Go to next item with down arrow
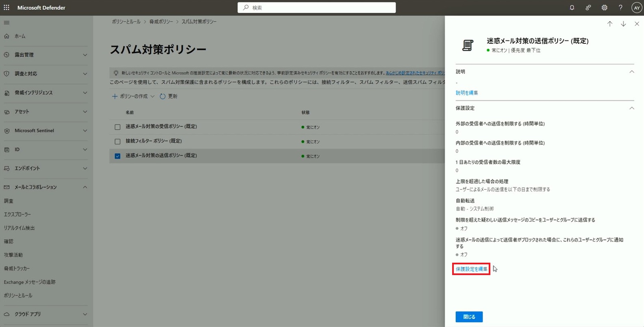The height and width of the screenshot is (327, 644). coord(623,24)
